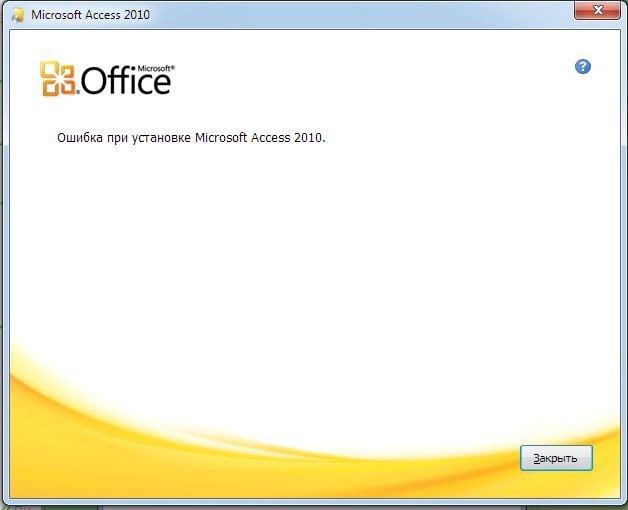Click the 'Microsoft Access 2010' window title
The height and width of the screenshot is (510, 628).
click(91, 15)
